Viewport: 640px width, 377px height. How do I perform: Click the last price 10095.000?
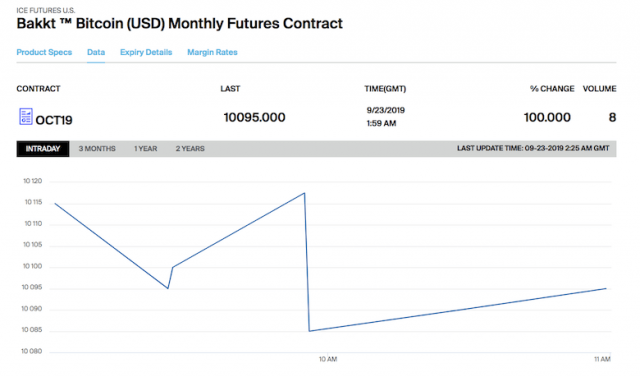254,118
